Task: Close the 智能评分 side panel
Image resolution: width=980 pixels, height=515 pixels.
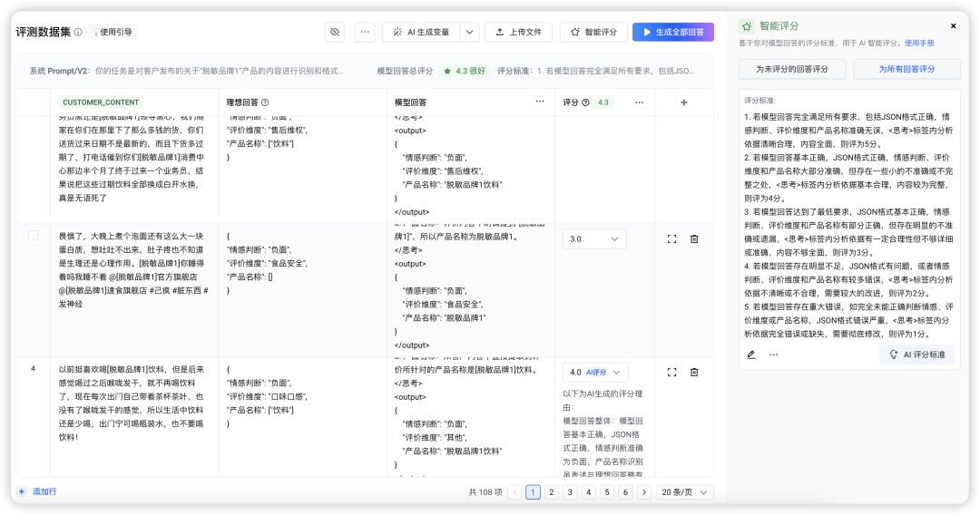Action: (x=953, y=26)
